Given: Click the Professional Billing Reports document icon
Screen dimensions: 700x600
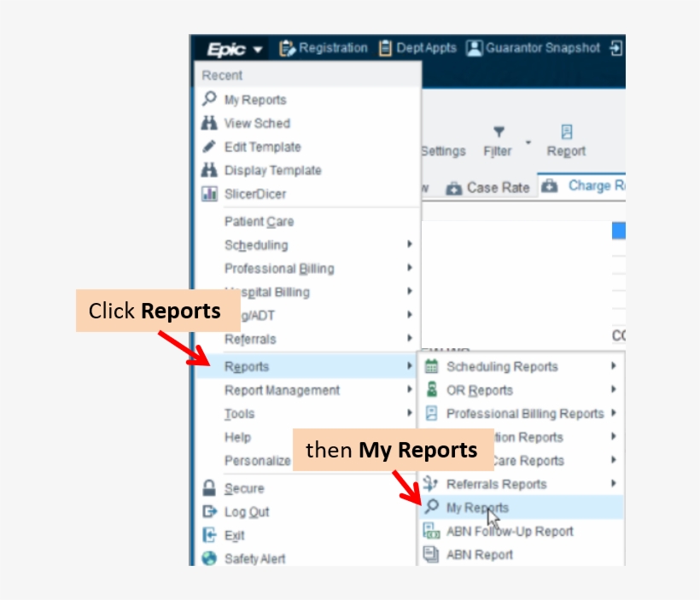Looking at the screenshot, I should click(x=431, y=413).
